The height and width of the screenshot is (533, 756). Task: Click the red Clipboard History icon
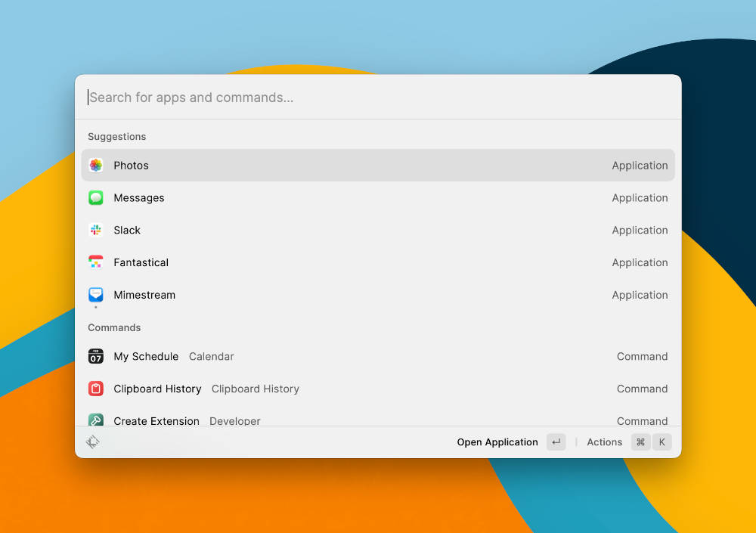click(x=96, y=389)
